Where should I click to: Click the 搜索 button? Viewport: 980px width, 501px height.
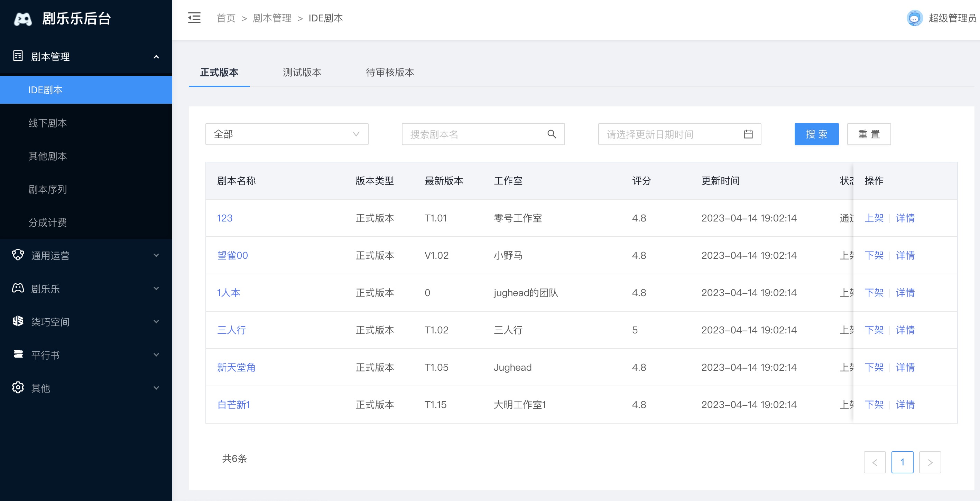tap(816, 134)
